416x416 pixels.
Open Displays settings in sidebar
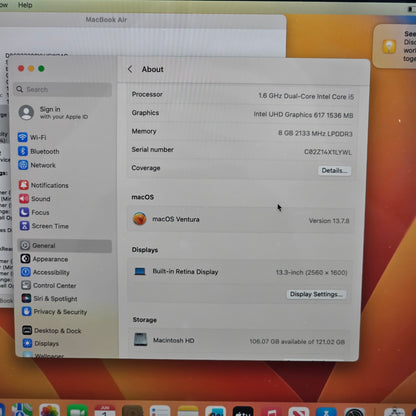41,343
